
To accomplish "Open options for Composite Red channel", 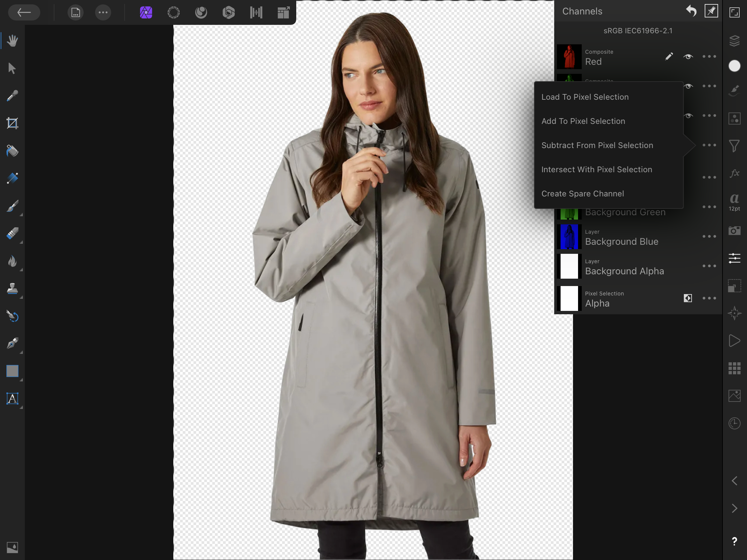I will click(709, 56).
